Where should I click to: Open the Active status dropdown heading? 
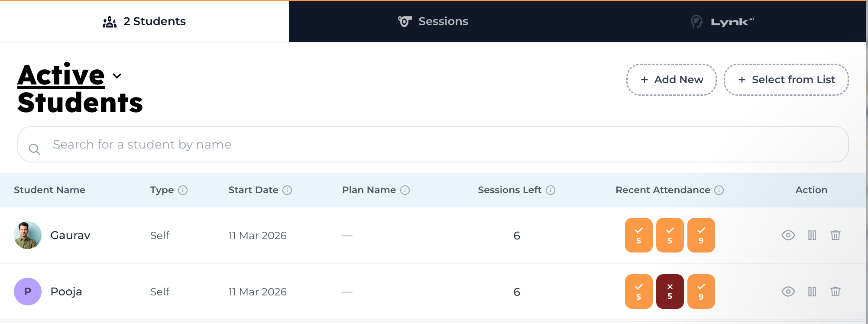pos(61,75)
